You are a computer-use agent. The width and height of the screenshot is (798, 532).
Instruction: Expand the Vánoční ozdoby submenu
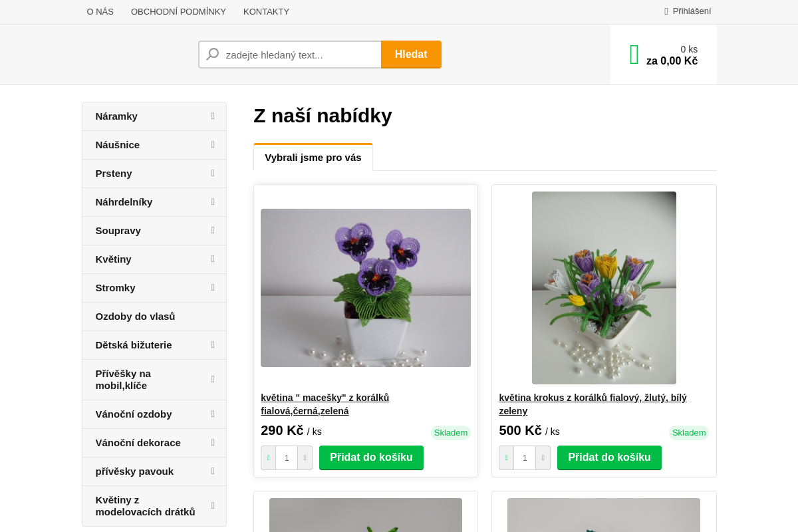pyautogui.click(x=213, y=414)
